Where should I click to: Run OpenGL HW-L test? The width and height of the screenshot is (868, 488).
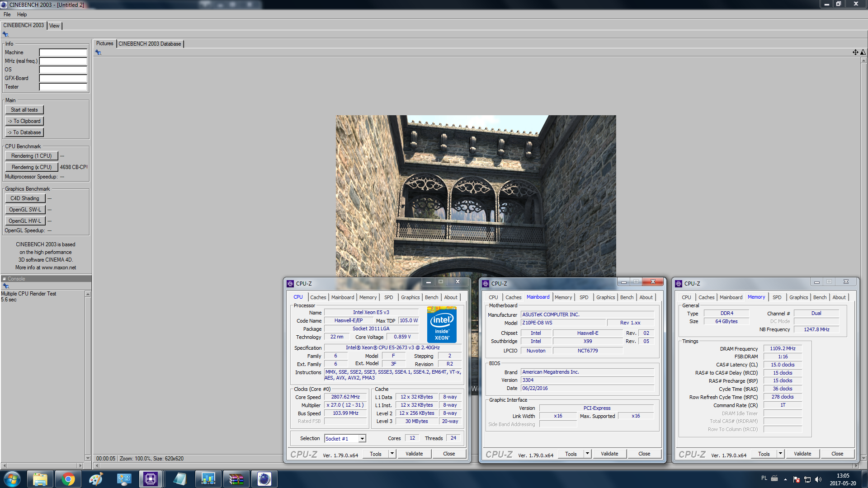25,221
